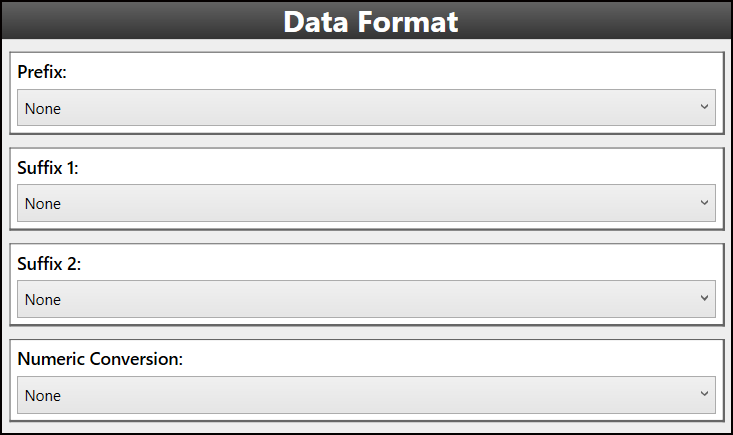Open the Suffix 2 dropdown
733x435 pixels.
click(366, 299)
